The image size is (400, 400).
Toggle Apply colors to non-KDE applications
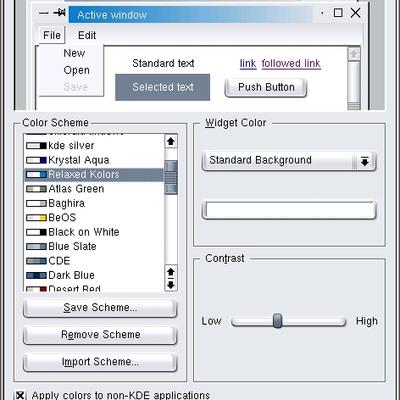coord(20,395)
